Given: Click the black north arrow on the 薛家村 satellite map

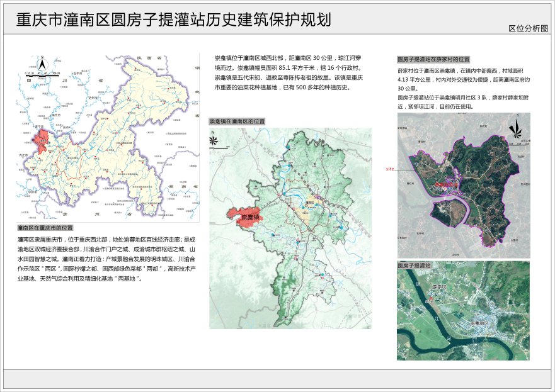Looking at the screenshot, I should (516, 128).
